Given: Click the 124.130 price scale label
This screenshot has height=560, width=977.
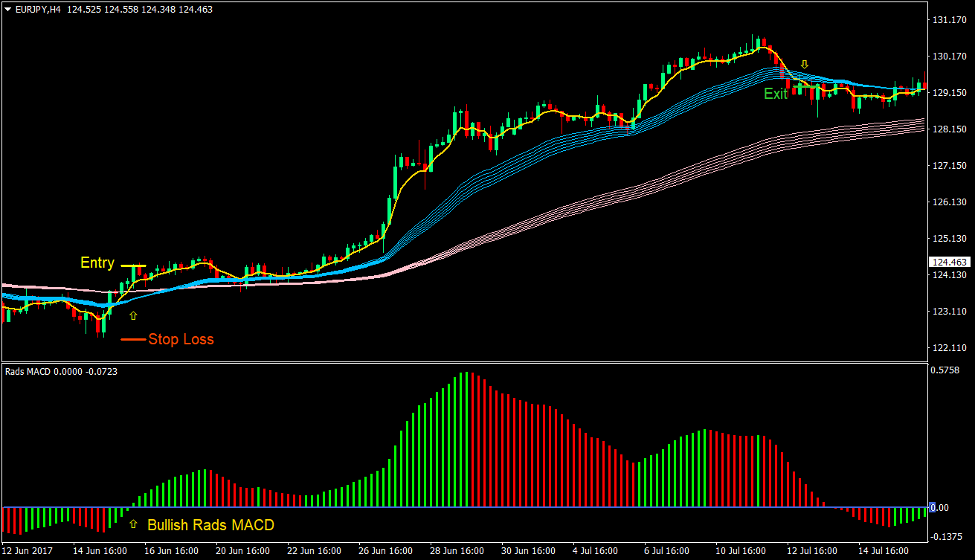Looking at the screenshot, I should [950, 275].
